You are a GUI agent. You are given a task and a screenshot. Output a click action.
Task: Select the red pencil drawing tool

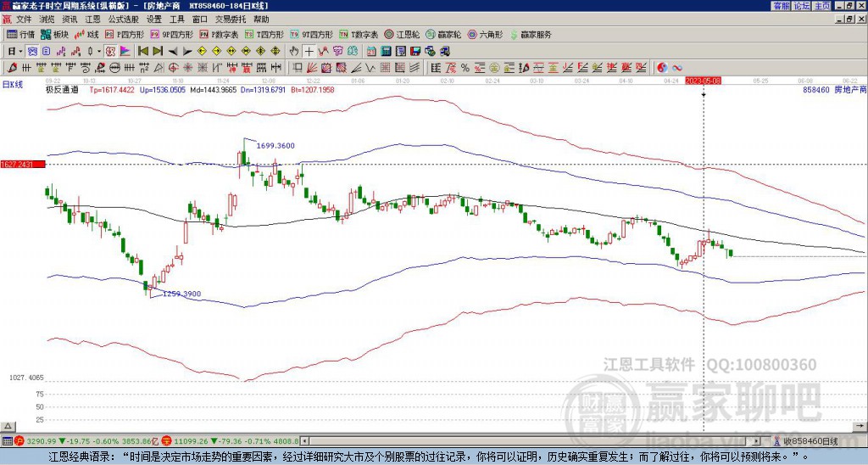click(11, 68)
